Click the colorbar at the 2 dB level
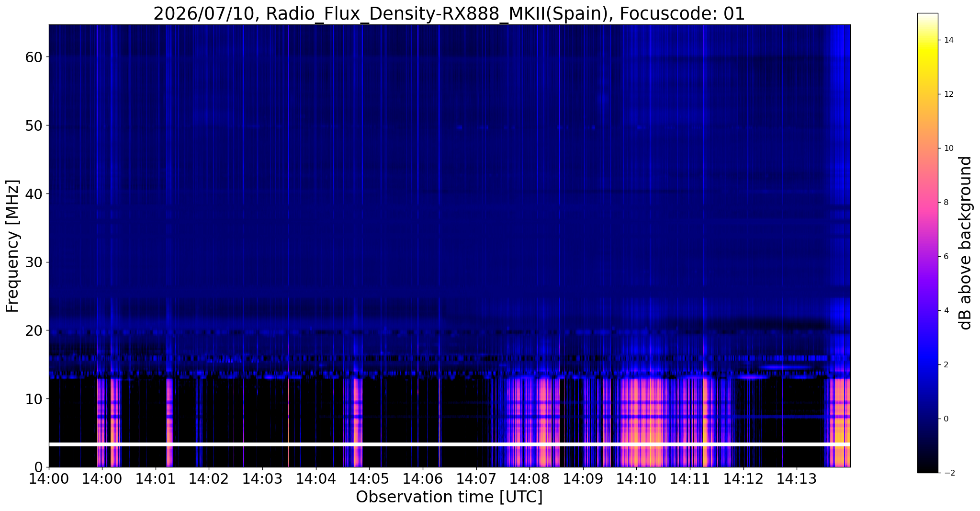 (927, 364)
